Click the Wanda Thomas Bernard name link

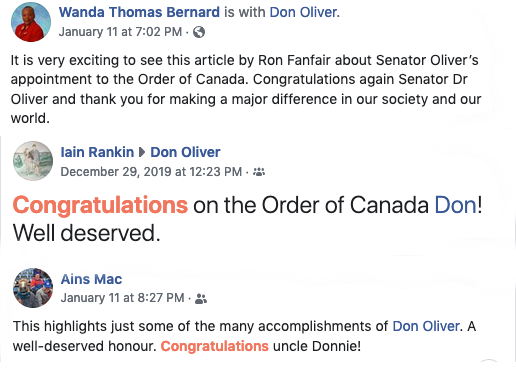tap(139, 12)
